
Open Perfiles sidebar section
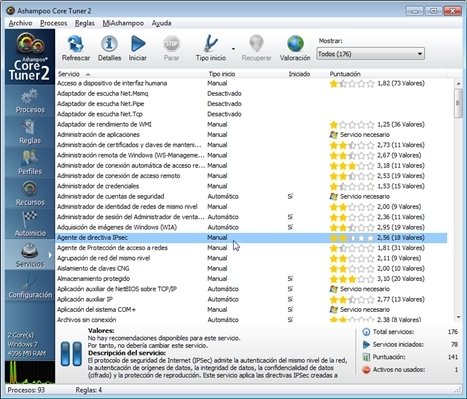(x=30, y=163)
